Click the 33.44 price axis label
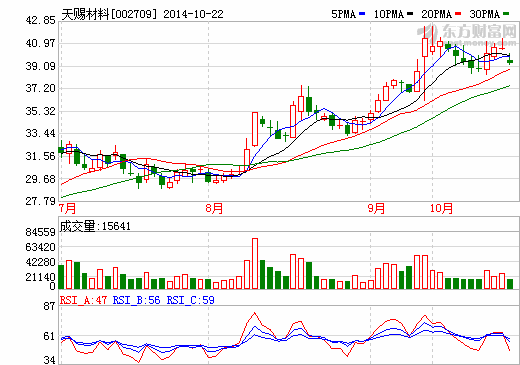The image size is (520, 365). [40, 133]
